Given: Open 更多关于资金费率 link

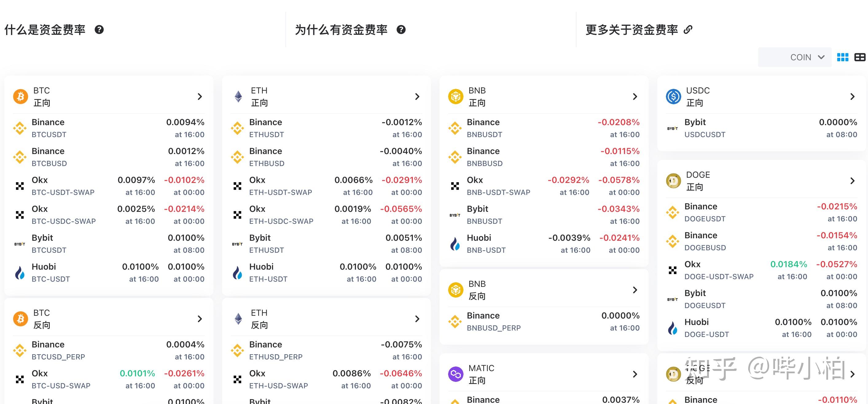Looking at the screenshot, I should coord(632,30).
